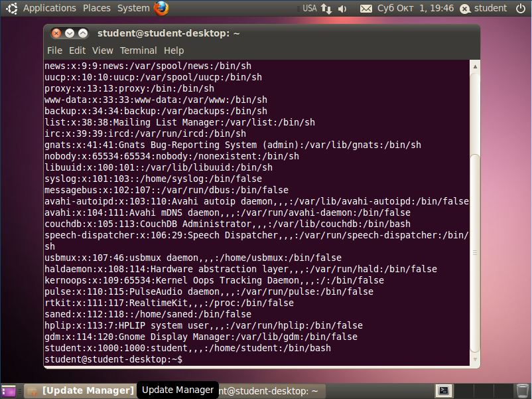This screenshot has width=532, height=399.
Task: Click the line starting with news:x:9:9
Action: click(148, 66)
